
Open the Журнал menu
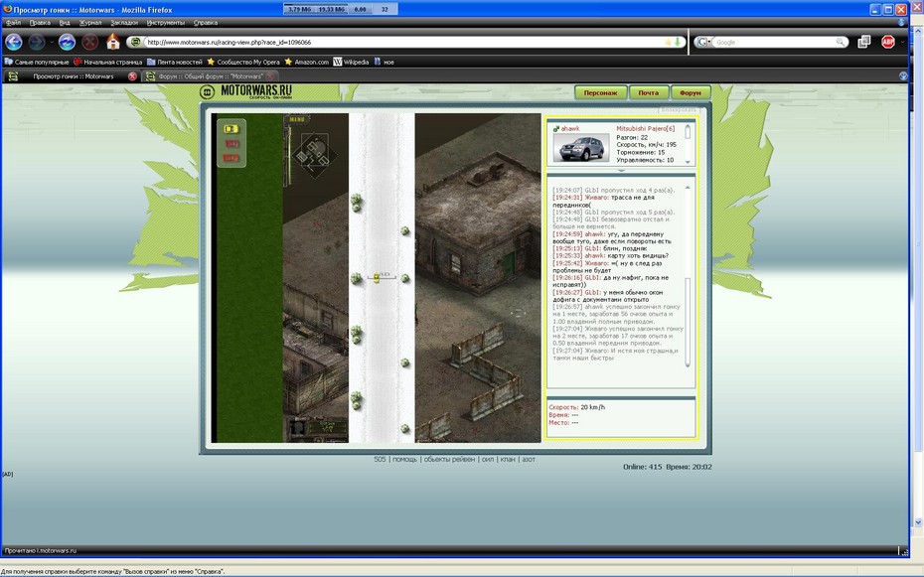click(x=90, y=23)
